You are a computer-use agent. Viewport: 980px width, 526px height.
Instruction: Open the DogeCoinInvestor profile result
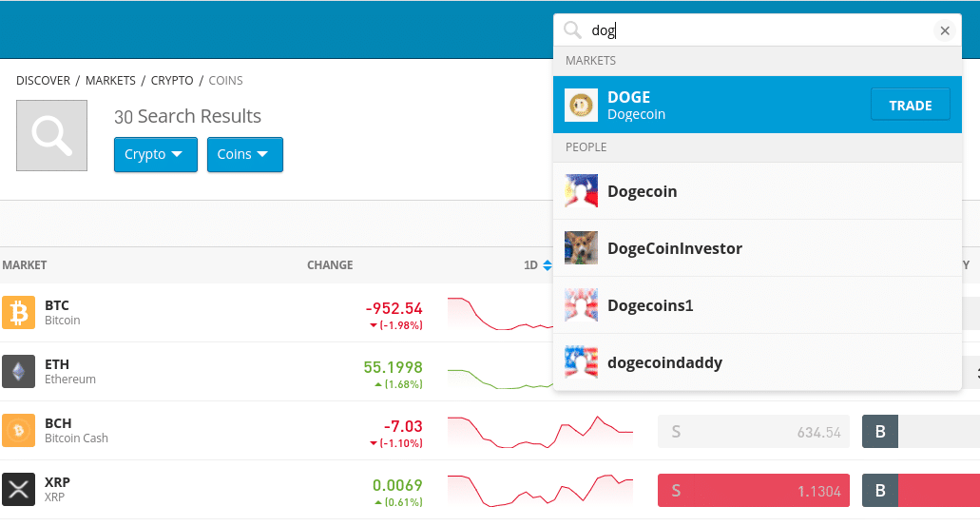(757, 247)
